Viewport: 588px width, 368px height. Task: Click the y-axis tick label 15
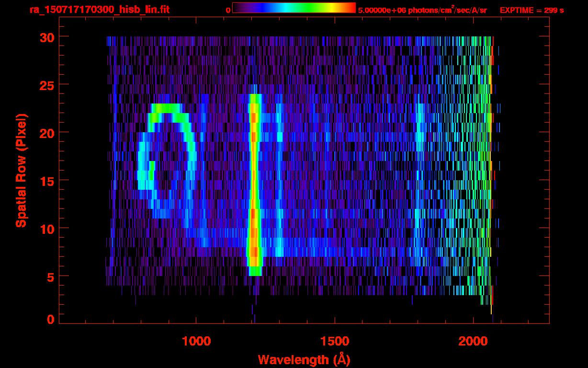tap(46, 181)
